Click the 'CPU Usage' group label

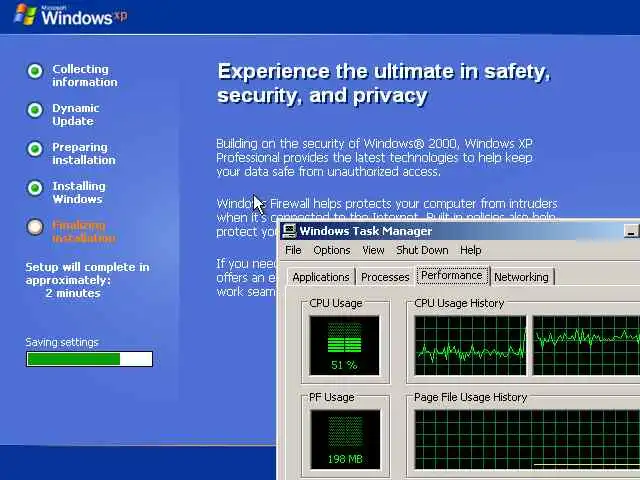click(336, 303)
